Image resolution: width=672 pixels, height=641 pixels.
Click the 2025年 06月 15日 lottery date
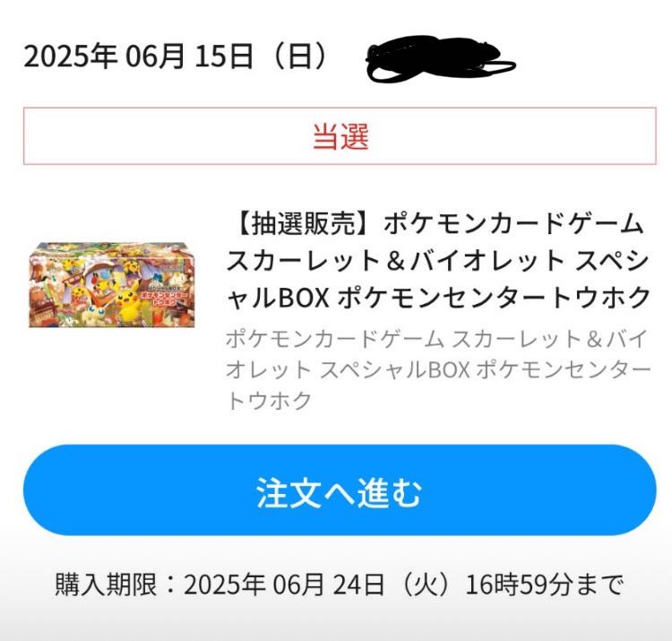point(138,56)
